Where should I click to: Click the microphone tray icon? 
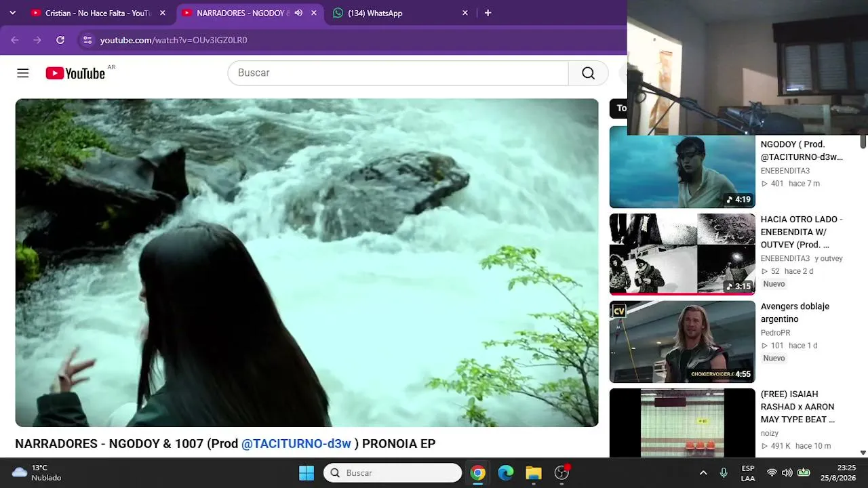coord(724,473)
